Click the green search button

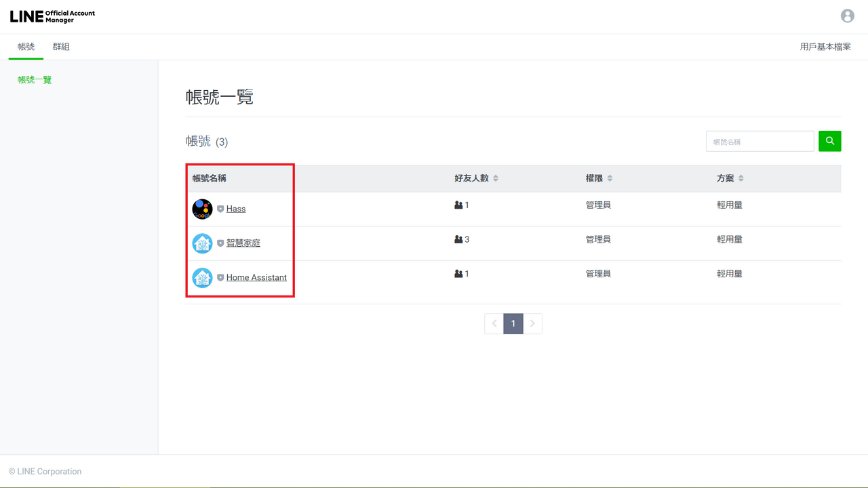(x=830, y=141)
